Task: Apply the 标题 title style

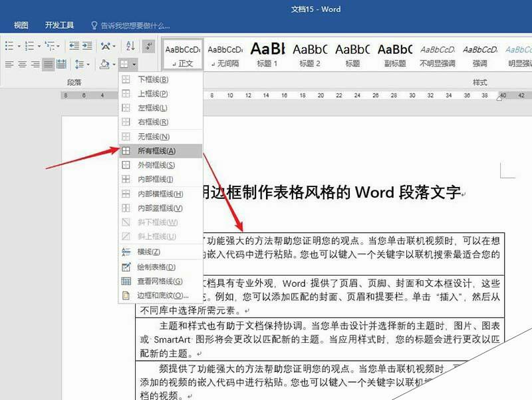Action: tap(352, 55)
